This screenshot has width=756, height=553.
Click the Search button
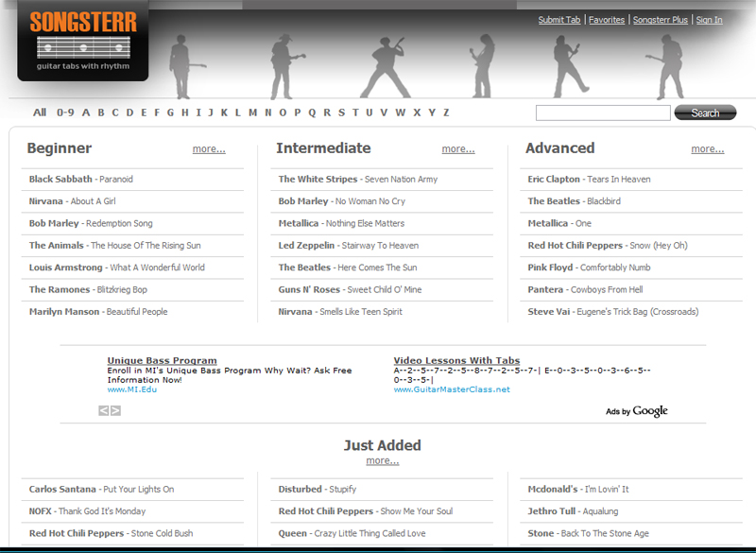pos(705,112)
